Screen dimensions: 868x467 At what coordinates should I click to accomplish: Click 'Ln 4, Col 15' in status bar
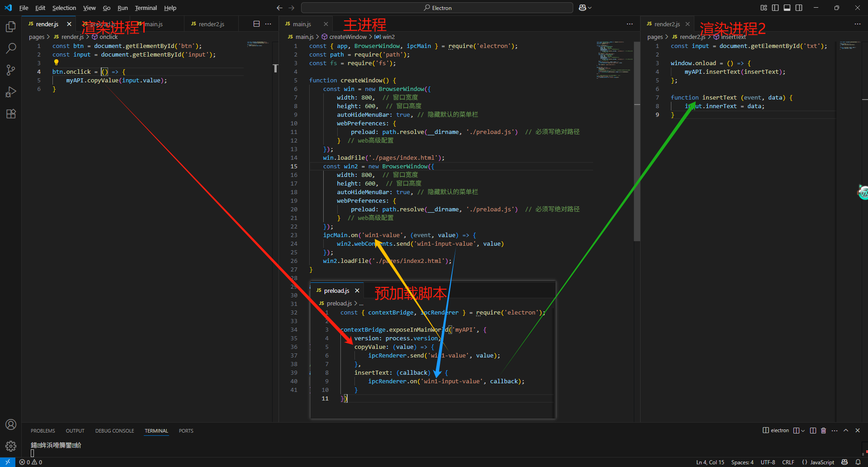tap(710, 462)
